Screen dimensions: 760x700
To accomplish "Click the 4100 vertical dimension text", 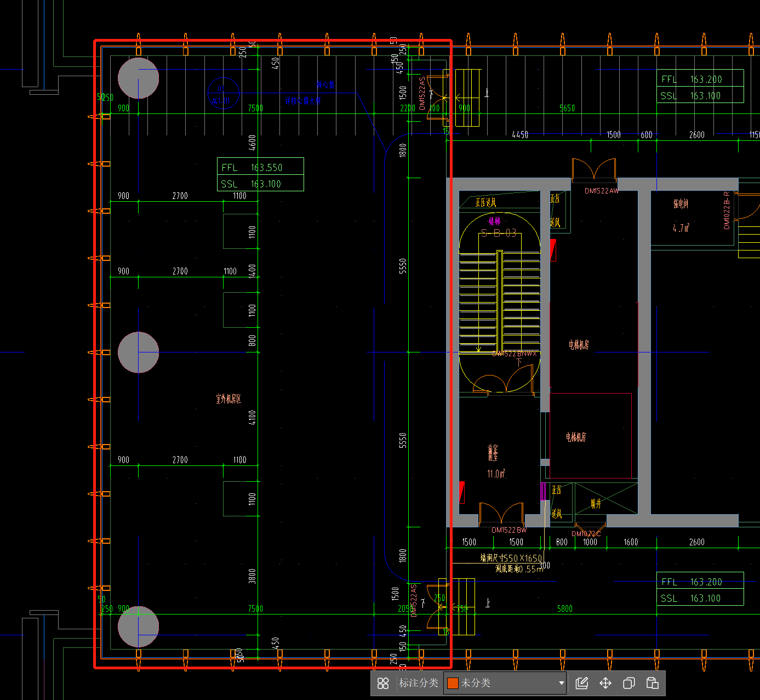I will (252, 418).
